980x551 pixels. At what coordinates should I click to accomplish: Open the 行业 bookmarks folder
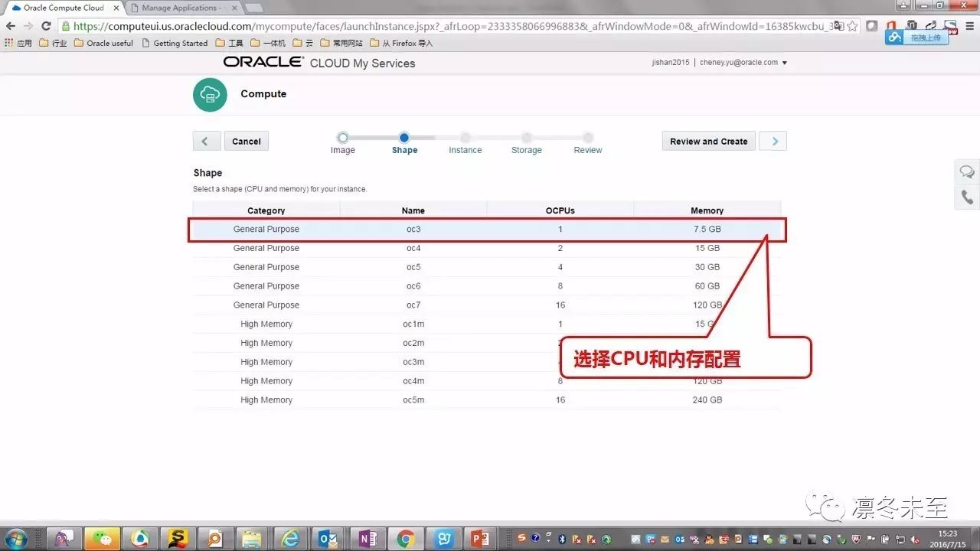click(x=53, y=44)
